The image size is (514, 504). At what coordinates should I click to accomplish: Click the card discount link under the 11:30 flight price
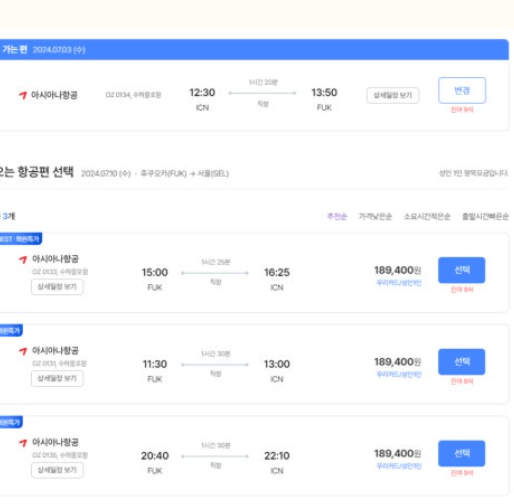pos(399,374)
